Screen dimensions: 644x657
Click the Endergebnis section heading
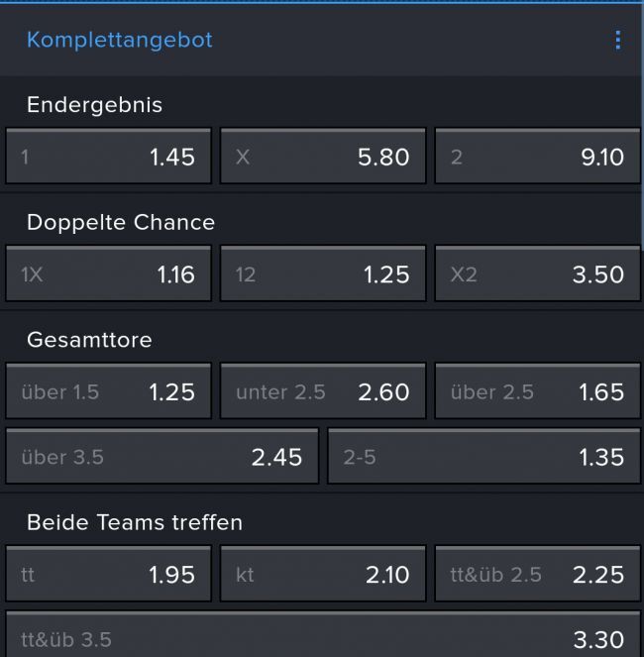94,104
